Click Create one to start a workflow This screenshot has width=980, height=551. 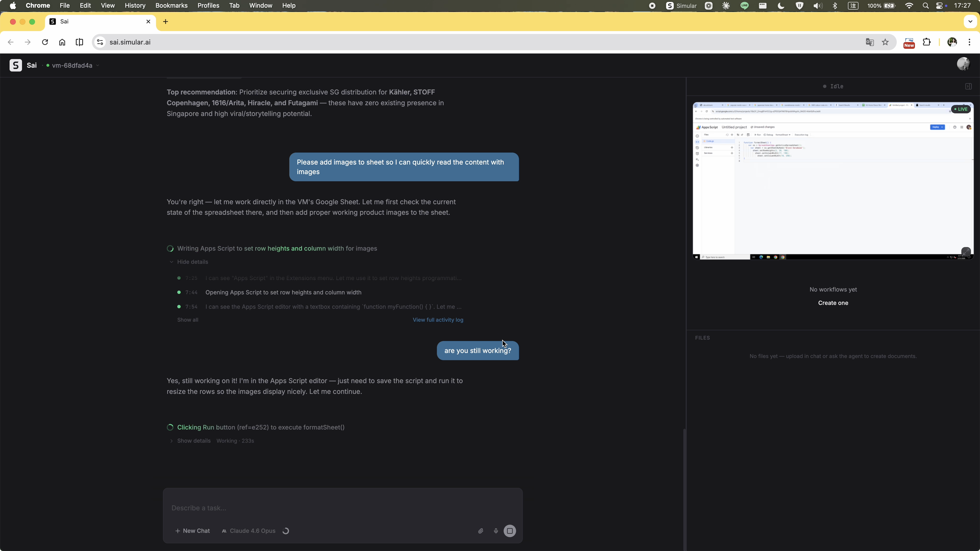pyautogui.click(x=833, y=303)
